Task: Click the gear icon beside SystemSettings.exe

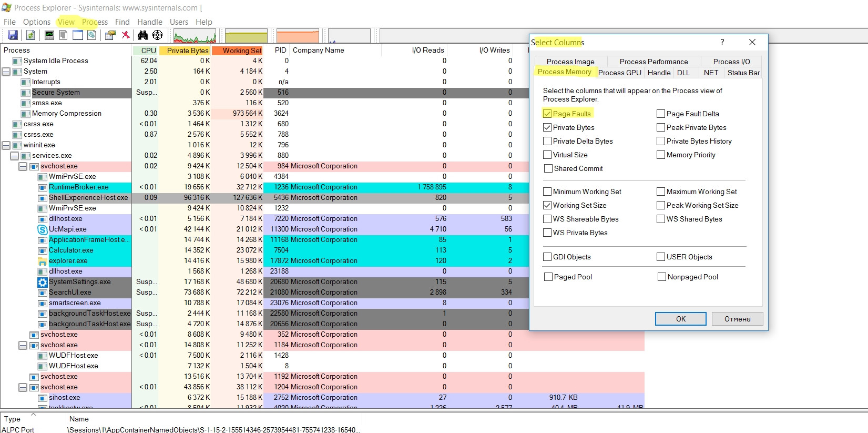Action: coord(43,282)
